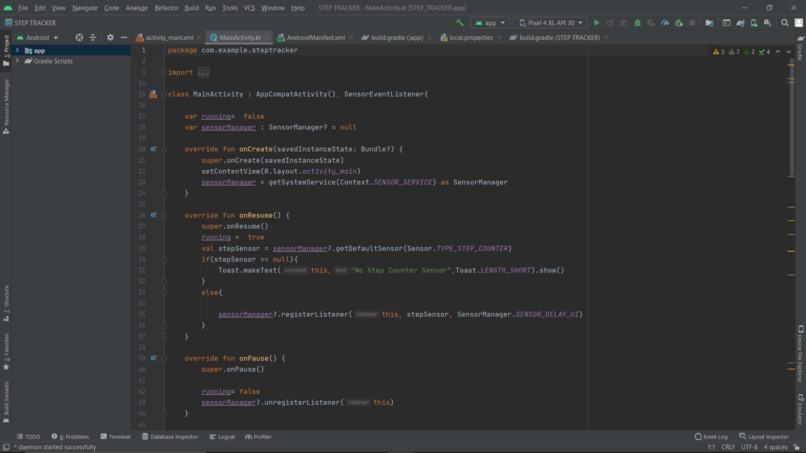Close the local.properties tab
806x453 pixels.
499,38
